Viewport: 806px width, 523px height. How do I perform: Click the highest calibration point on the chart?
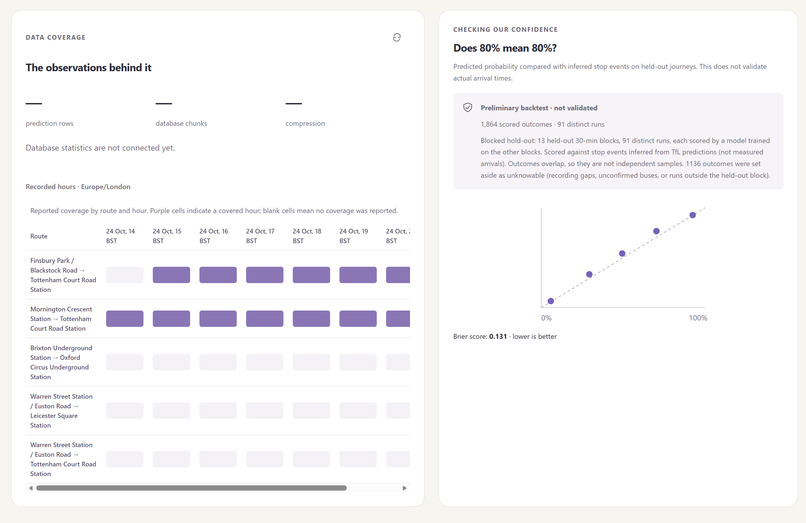[692, 215]
